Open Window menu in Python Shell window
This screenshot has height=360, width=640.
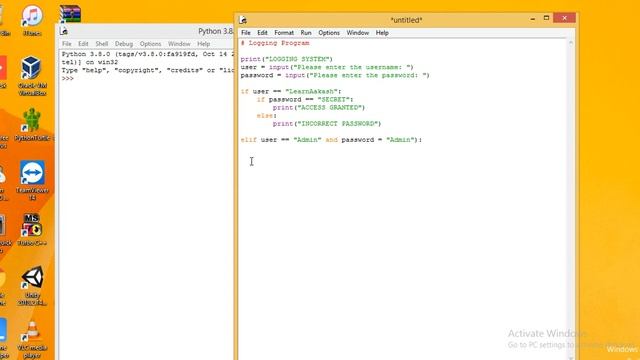click(x=179, y=44)
